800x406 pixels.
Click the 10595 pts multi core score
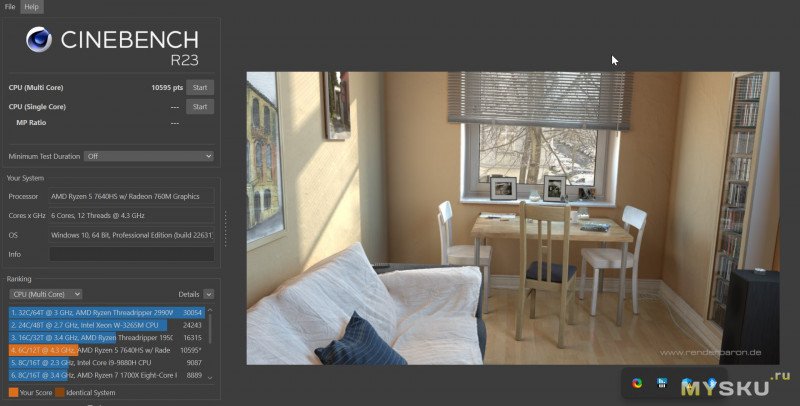[x=167, y=88]
